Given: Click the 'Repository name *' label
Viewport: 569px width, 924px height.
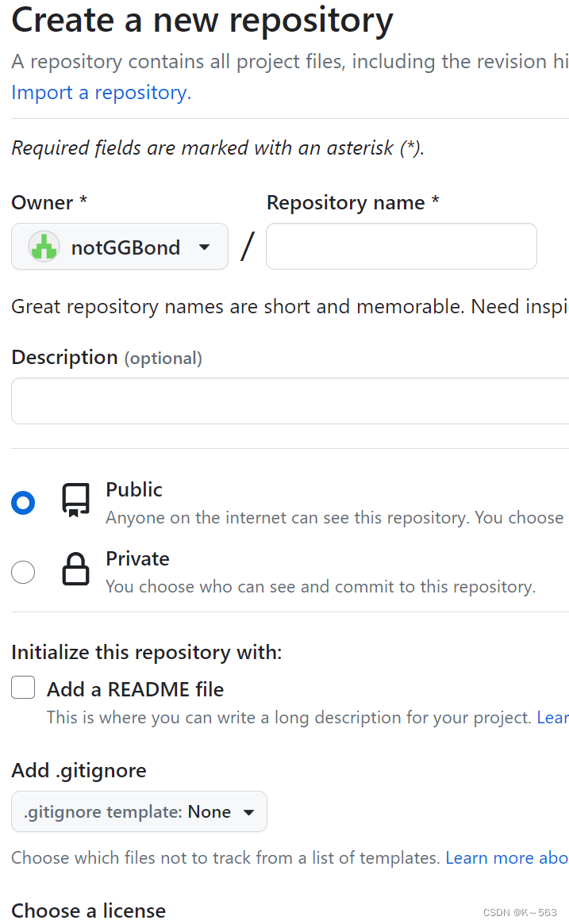Looking at the screenshot, I should coord(353,202).
